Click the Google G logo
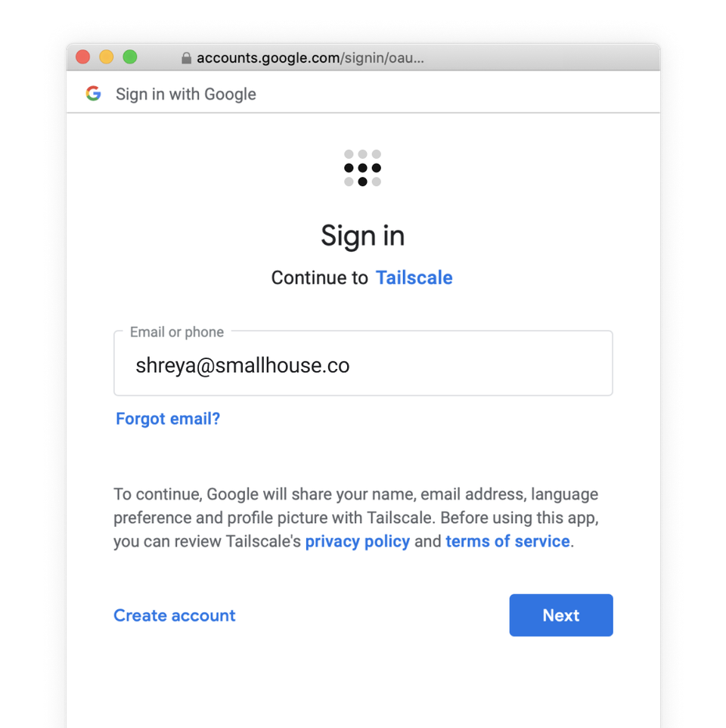Image resolution: width=726 pixels, height=728 pixels. pyautogui.click(x=93, y=93)
